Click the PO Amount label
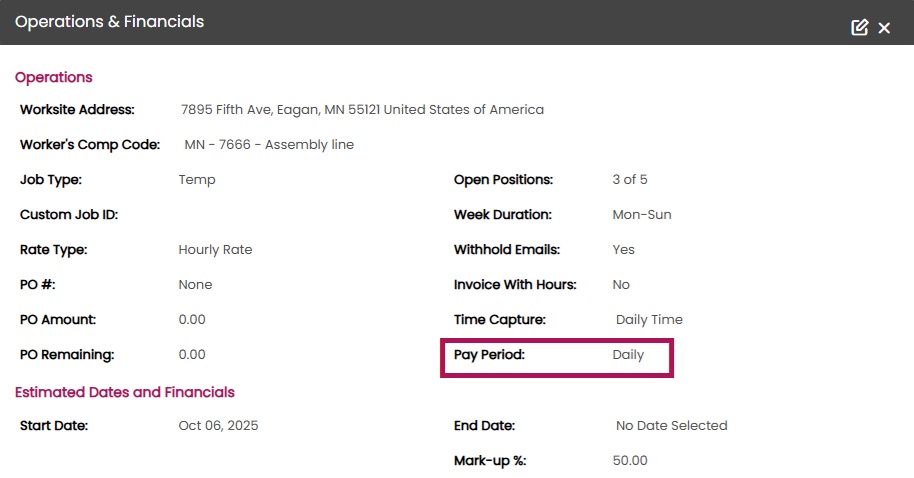 [x=58, y=319]
